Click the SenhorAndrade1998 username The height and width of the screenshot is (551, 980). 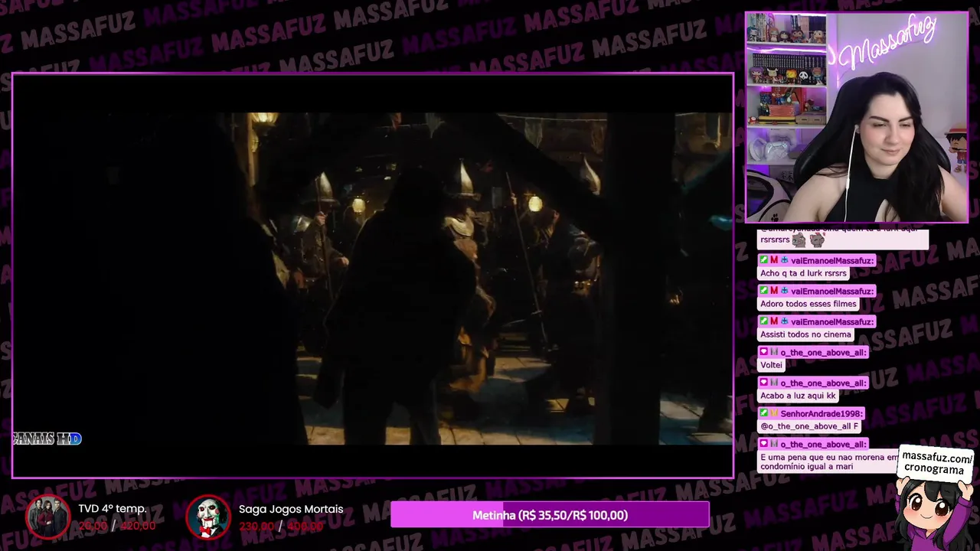pos(822,413)
